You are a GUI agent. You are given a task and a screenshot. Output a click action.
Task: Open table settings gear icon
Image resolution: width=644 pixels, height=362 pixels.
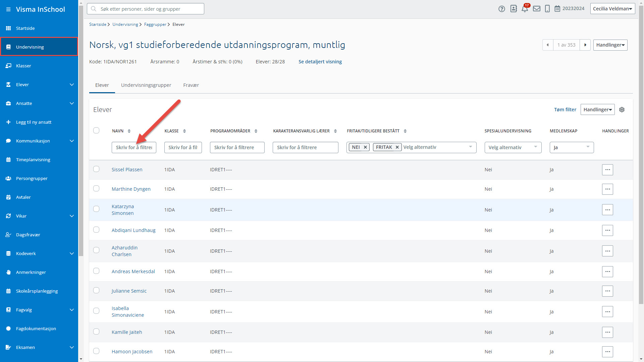tap(622, 110)
